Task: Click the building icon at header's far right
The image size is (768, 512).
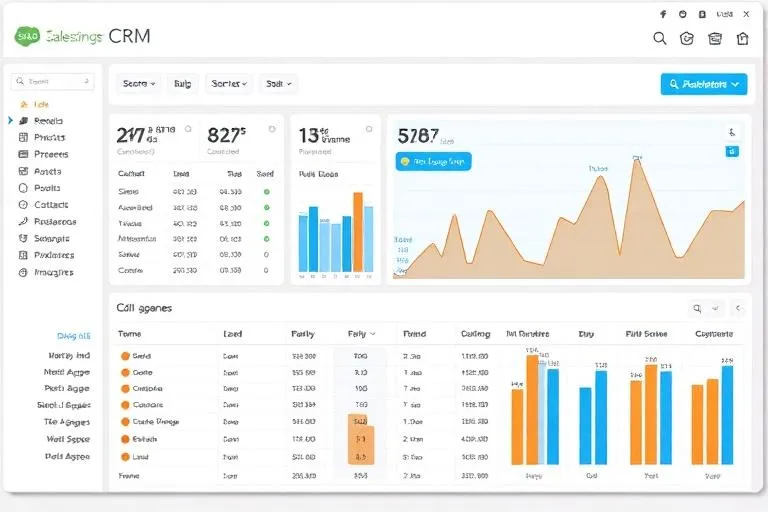Action: point(743,38)
